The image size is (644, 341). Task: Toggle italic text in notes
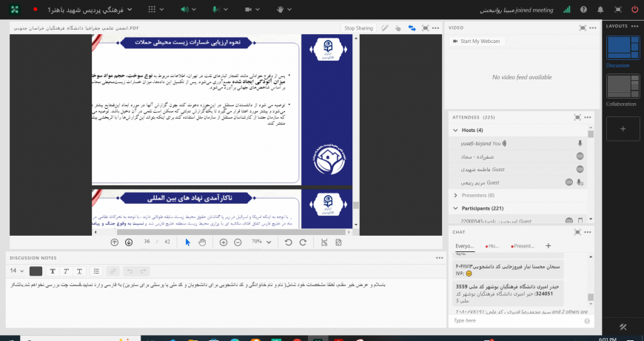(66, 271)
